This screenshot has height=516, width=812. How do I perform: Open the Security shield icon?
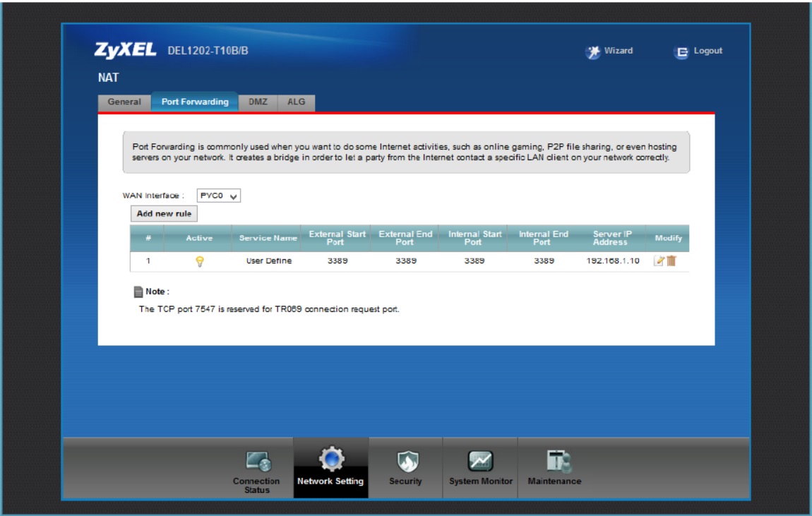click(405, 462)
